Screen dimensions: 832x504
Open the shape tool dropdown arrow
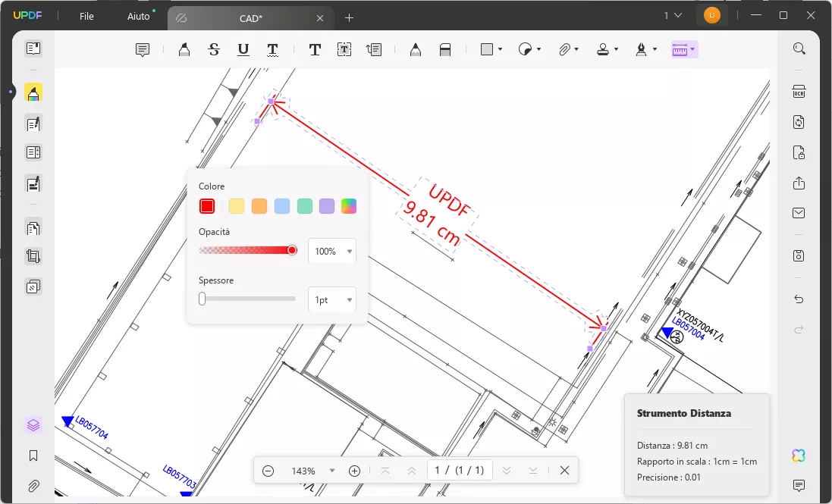click(x=500, y=49)
